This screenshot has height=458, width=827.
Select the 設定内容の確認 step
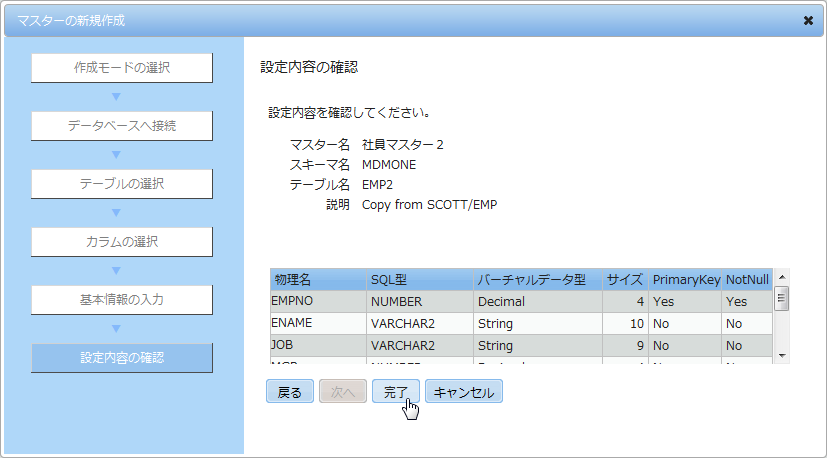122,358
